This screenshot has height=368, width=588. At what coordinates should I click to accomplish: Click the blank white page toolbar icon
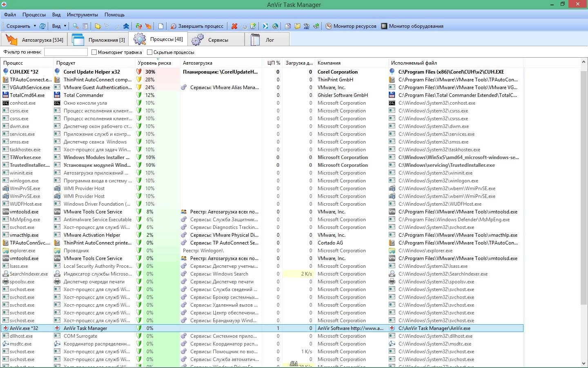point(161,26)
